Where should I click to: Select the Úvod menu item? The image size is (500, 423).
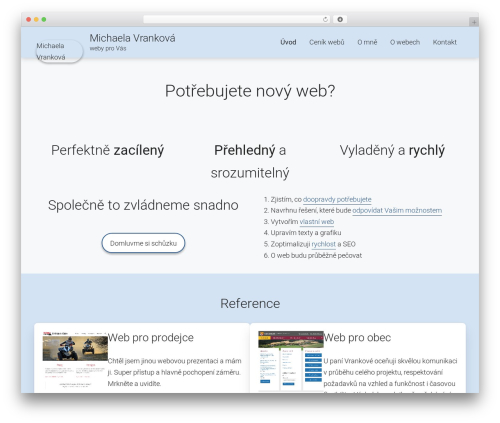pyautogui.click(x=288, y=42)
